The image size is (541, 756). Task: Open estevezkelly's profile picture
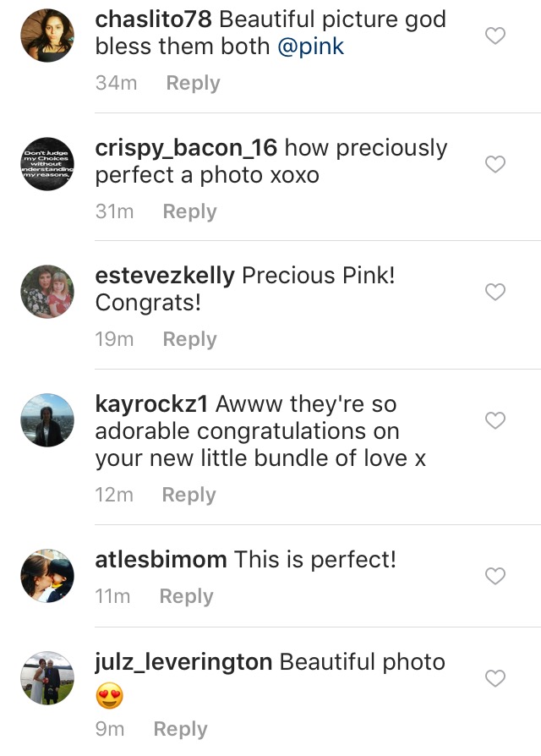47,292
